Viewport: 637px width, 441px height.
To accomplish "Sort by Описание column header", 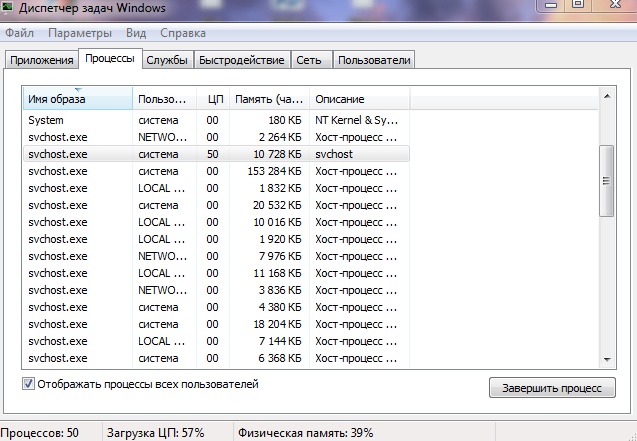I will pyautogui.click(x=360, y=99).
